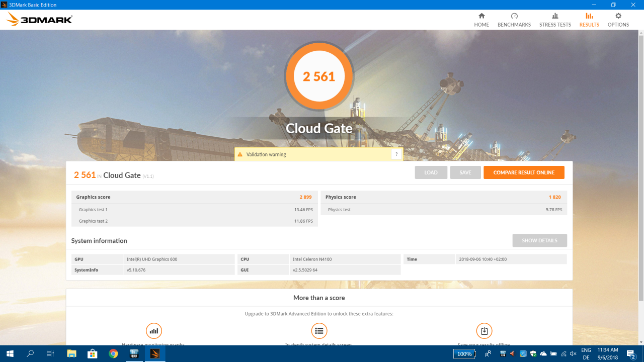Click the battery 100% indicator
The image size is (644, 362).
click(x=464, y=354)
